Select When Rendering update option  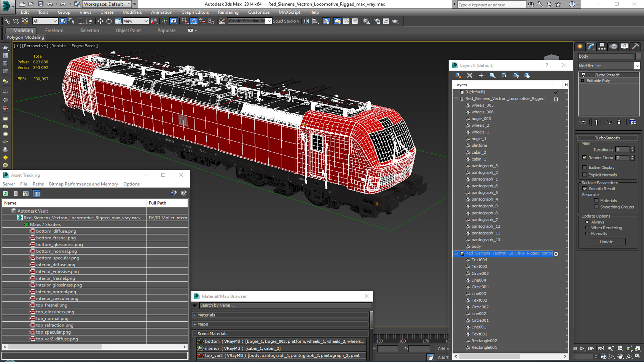tap(587, 228)
